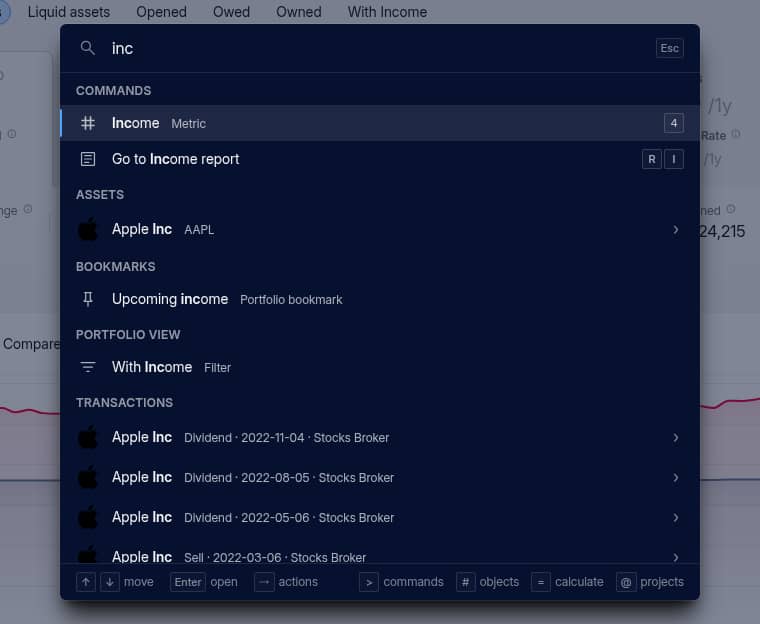Click the up arrow move key
The width and height of the screenshot is (760, 624).
pos(86,582)
